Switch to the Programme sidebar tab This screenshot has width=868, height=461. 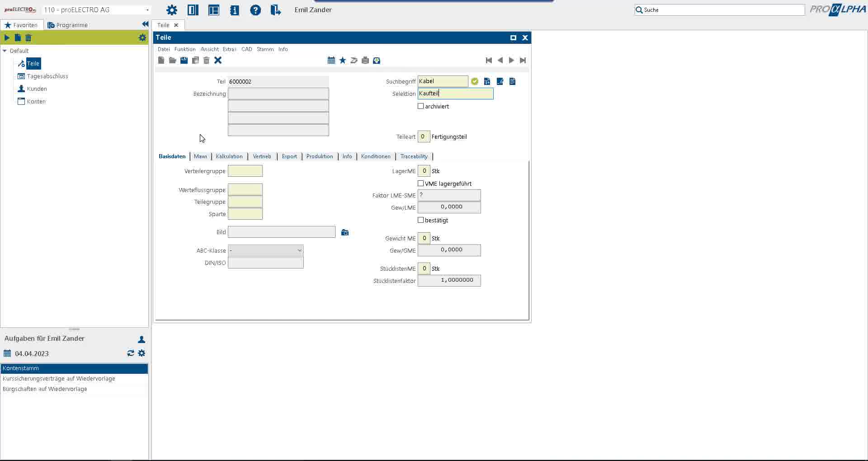click(x=68, y=25)
